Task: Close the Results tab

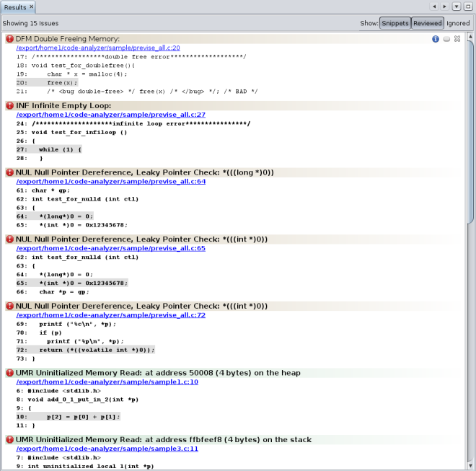Action: pos(31,6)
